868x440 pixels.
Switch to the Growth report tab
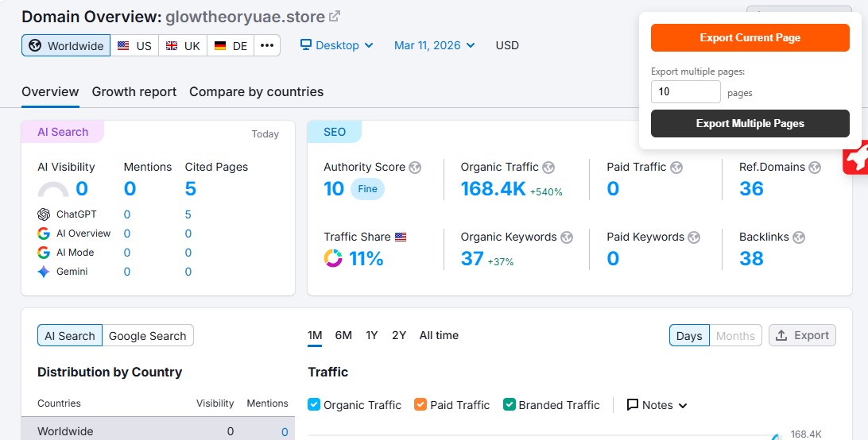pos(134,92)
